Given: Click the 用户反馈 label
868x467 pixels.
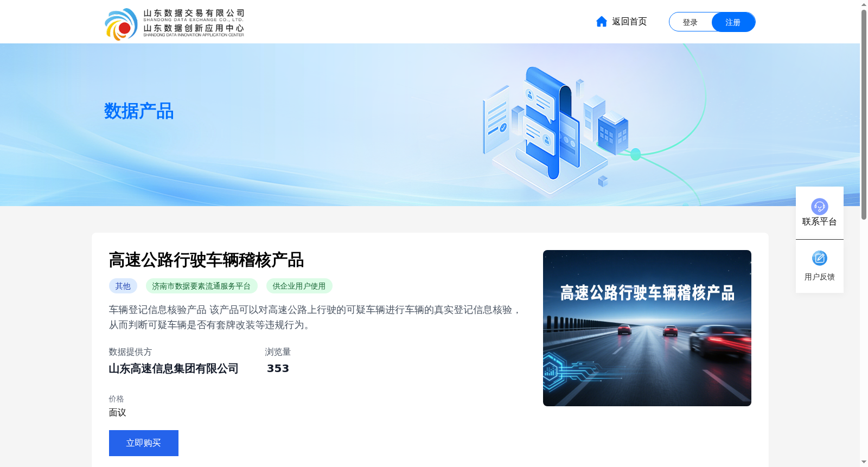Looking at the screenshot, I should tap(819, 277).
